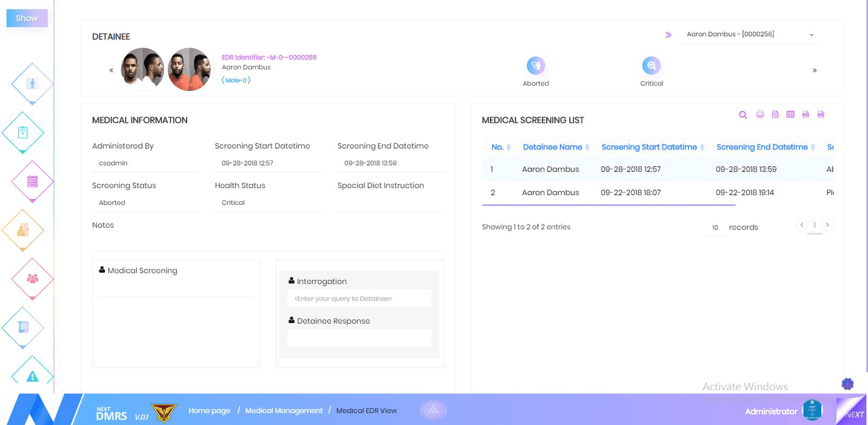Click the first detainee mugshot thumbnail
This screenshot has height=425, width=868.
click(142, 69)
